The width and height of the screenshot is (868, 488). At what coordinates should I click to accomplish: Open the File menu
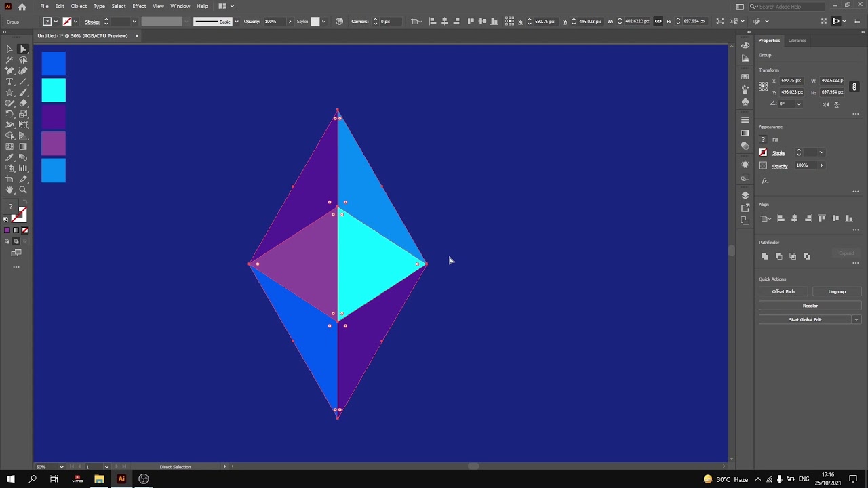[44, 6]
